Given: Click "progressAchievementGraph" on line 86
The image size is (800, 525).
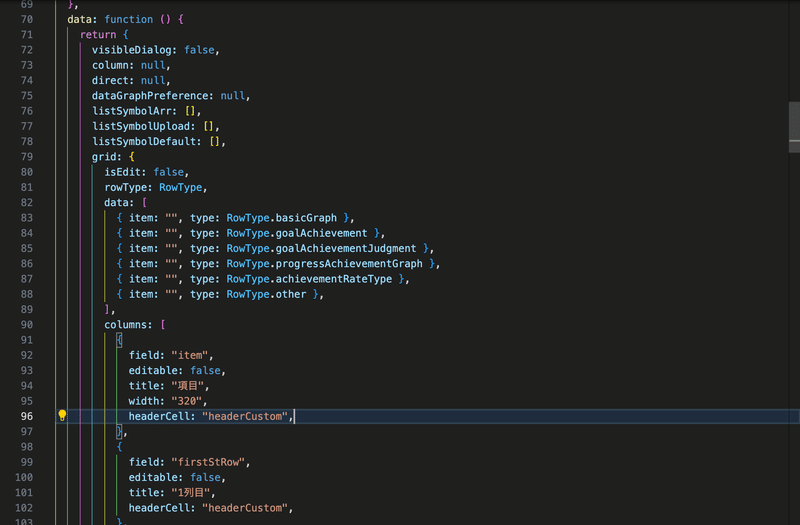Looking at the screenshot, I should pyautogui.click(x=349, y=264).
